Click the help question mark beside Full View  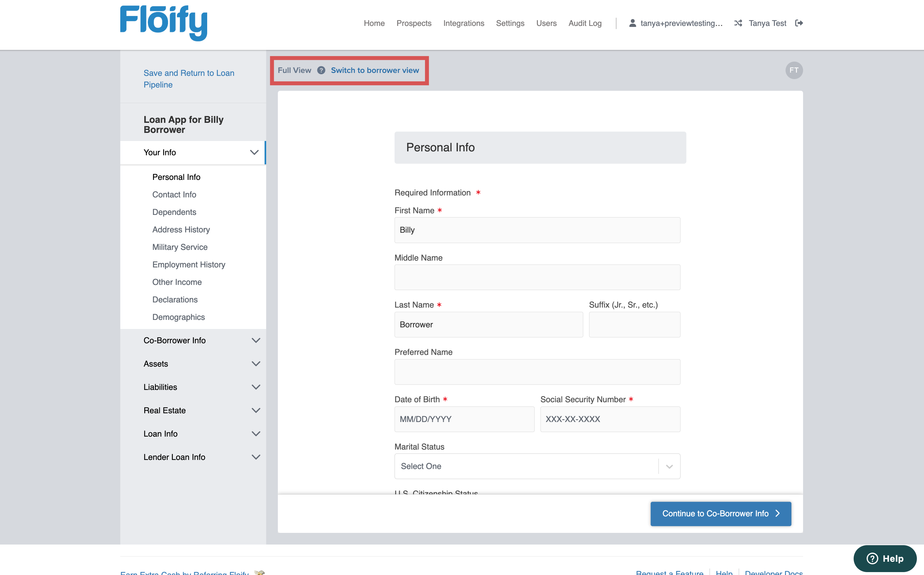[x=321, y=70]
